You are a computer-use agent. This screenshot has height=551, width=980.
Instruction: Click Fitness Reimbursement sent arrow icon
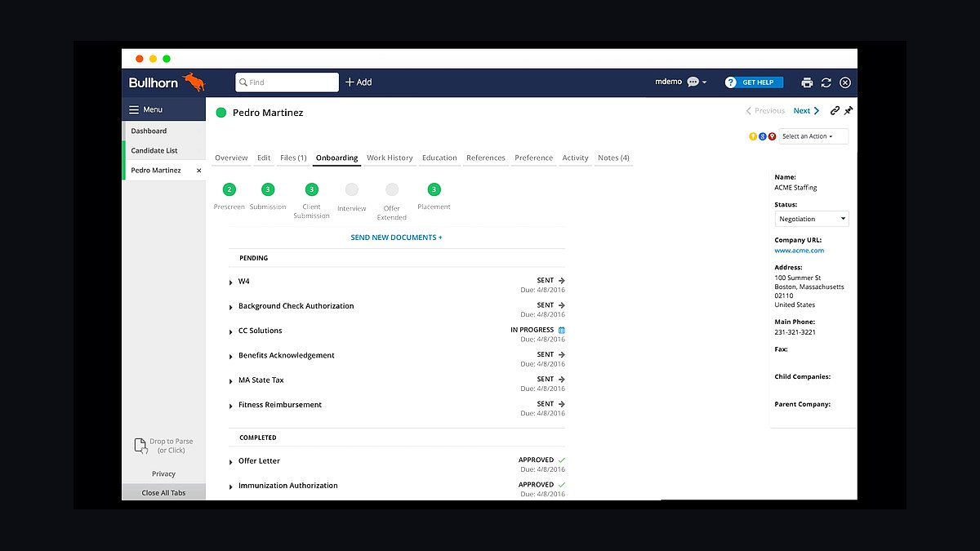[562, 404]
